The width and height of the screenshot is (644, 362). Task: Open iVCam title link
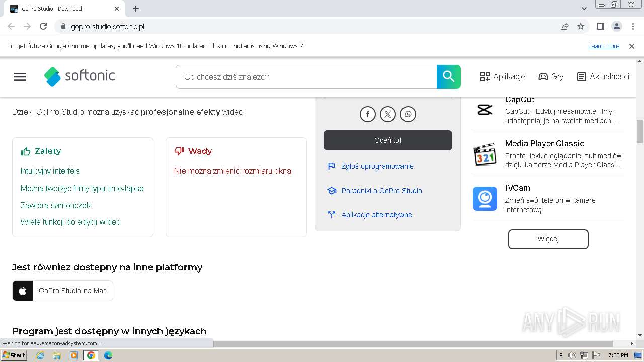click(x=518, y=188)
